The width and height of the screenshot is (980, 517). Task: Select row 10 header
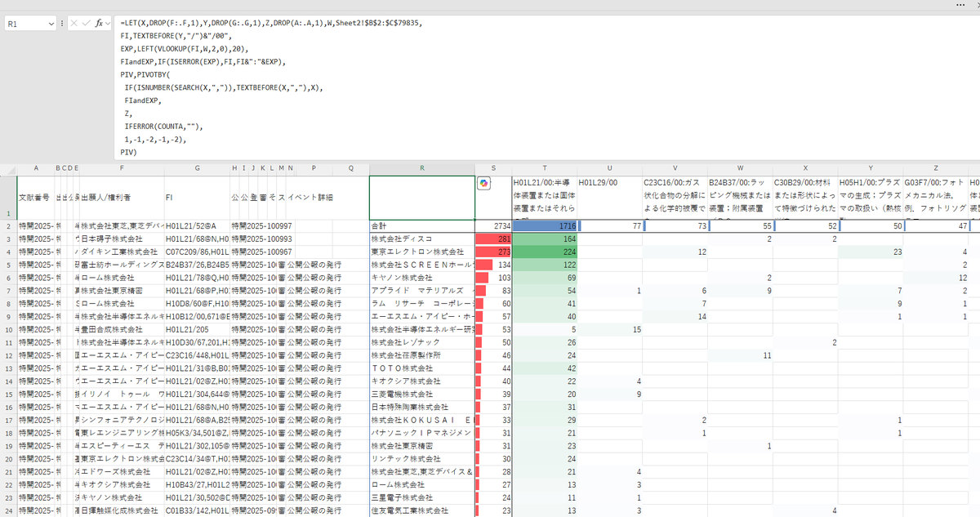pyautogui.click(x=8, y=328)
